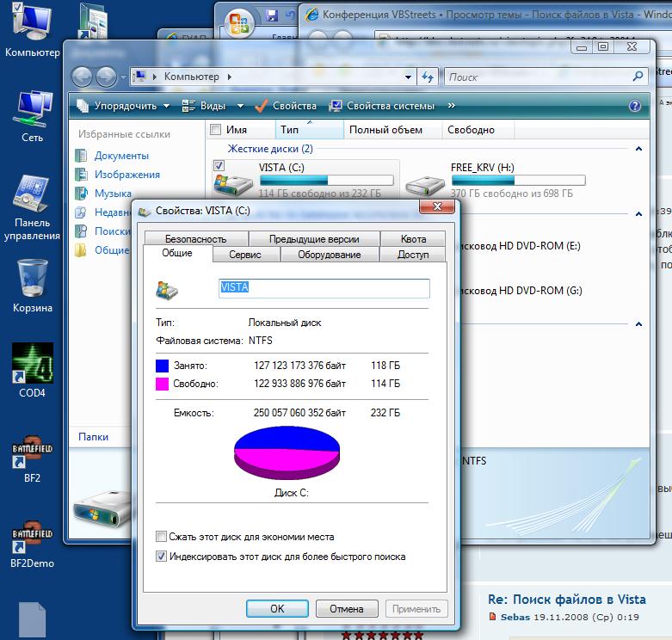Click the blue Занято color swatch

pos(162,366)
